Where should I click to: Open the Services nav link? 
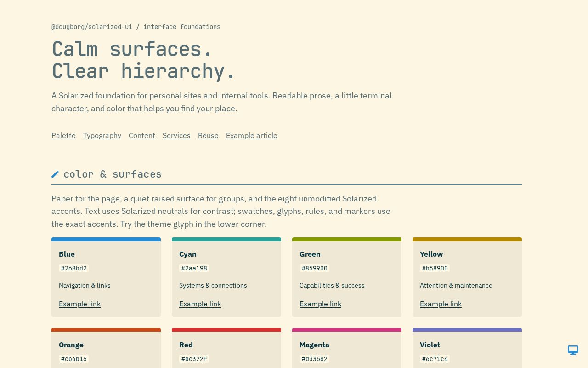coord(176,135)
